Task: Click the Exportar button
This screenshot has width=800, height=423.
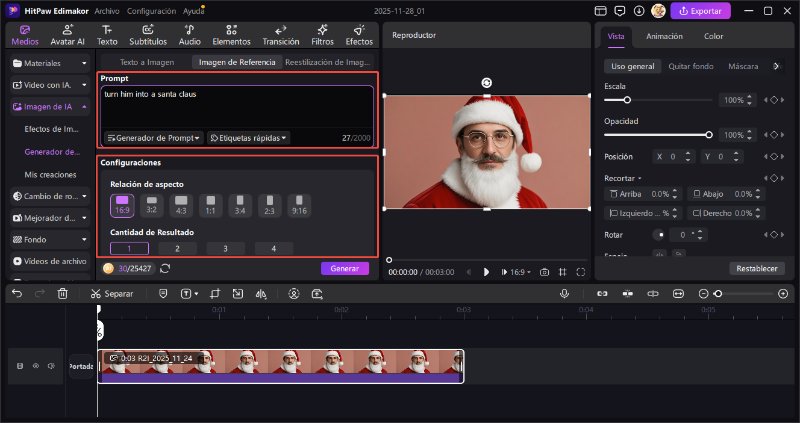Action: pyautogui.click(x=701, y=11)
